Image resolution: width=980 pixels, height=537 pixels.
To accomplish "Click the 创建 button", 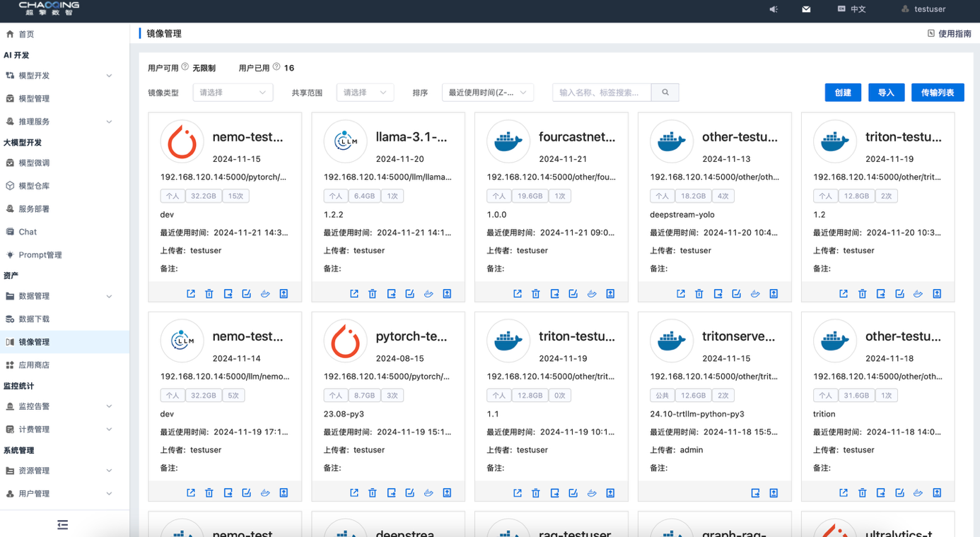I will [x=843, y=93].
